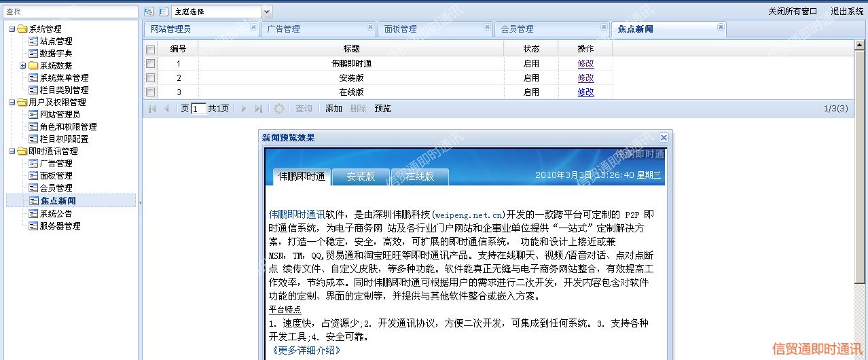Screen dimensions: 868x360
Task: Open the 主题选择 dropdown arrow
Action: point(266,12)
